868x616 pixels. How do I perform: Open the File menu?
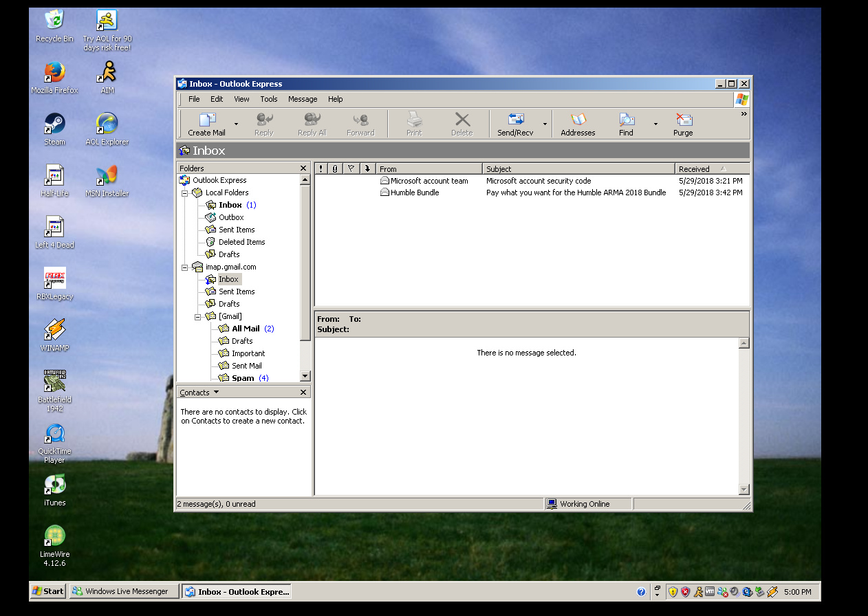[x=195, y=99]
